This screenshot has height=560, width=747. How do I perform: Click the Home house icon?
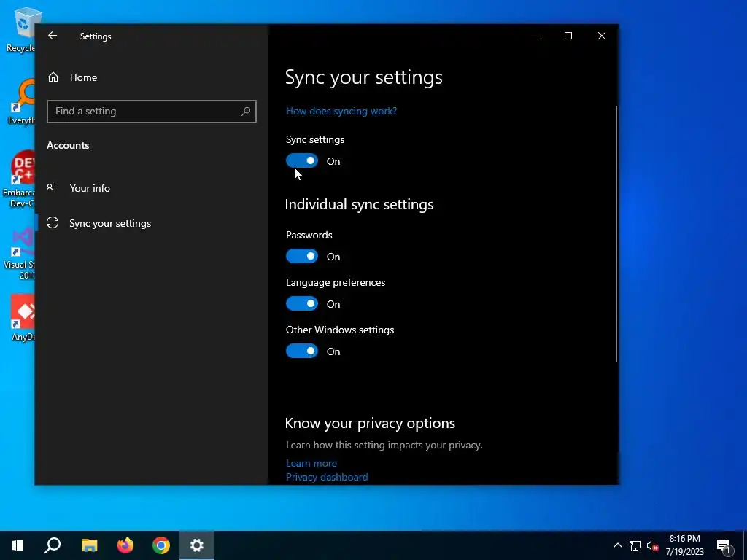(53, 77)
